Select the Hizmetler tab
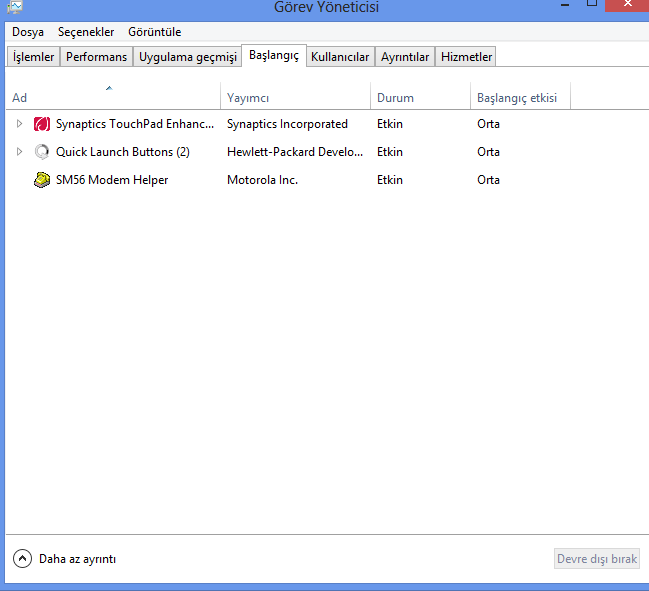This screenshot has height=591, width=649. click(x=467, y=57)
